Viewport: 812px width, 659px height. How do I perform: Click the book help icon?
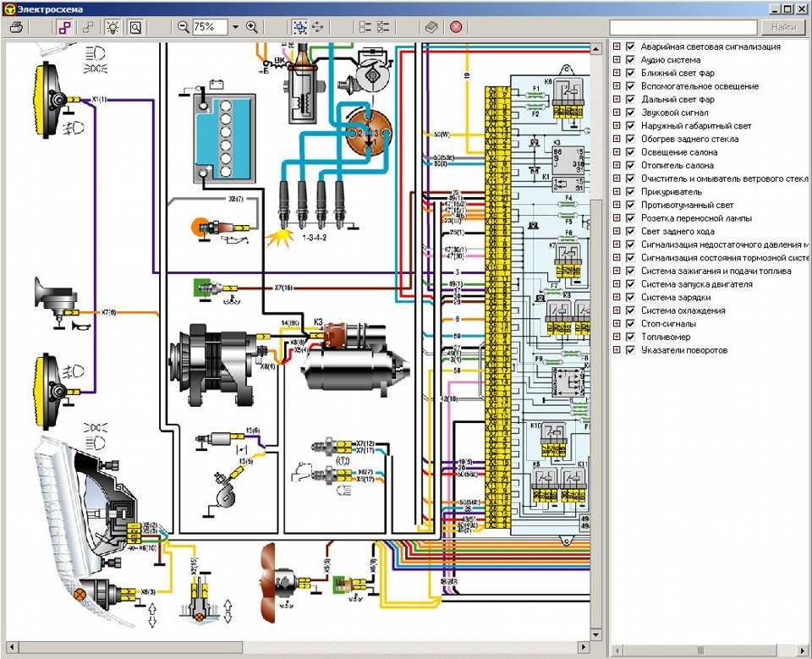pyautogui.click(x=431, y=27)
